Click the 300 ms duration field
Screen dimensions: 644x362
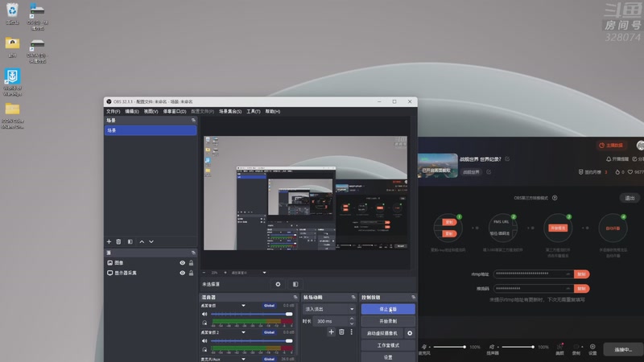tap(331, 321)
